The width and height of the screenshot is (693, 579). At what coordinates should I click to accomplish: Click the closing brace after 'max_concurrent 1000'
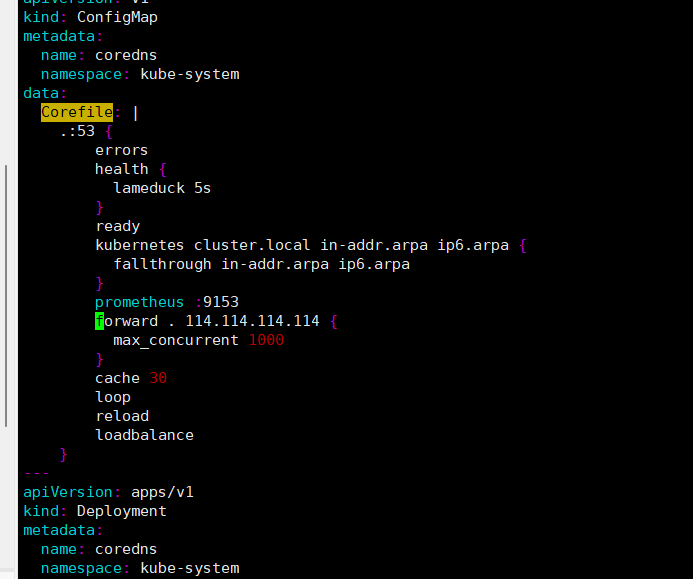pyautogui.click(x=99, y=359)
